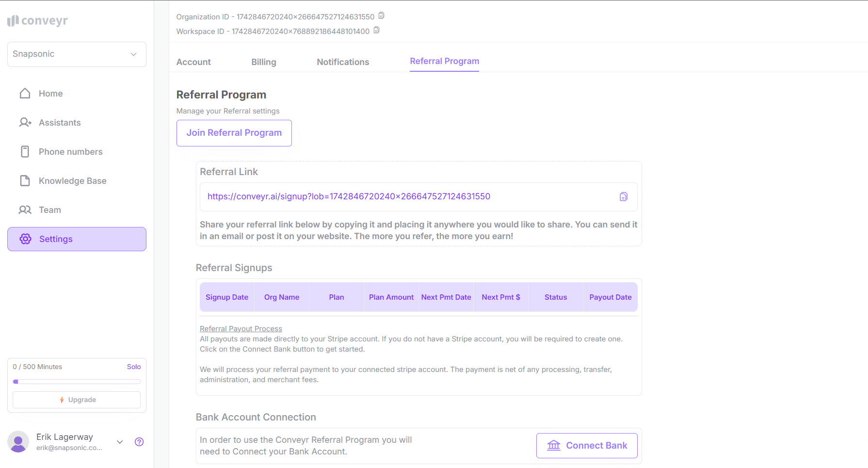Click the Upgrade button
868x468 pixels.
coord(77,400)
